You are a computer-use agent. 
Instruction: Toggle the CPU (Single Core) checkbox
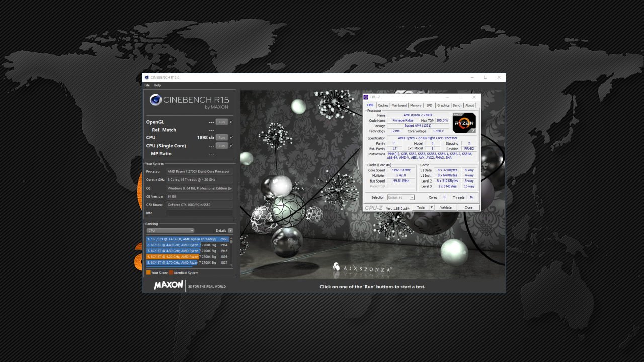[231, 146]
